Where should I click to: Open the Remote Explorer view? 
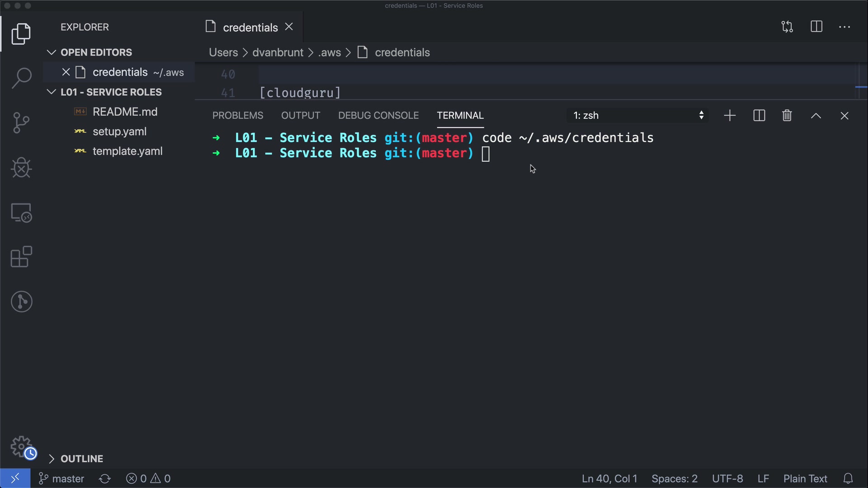(x=21, y=212)
